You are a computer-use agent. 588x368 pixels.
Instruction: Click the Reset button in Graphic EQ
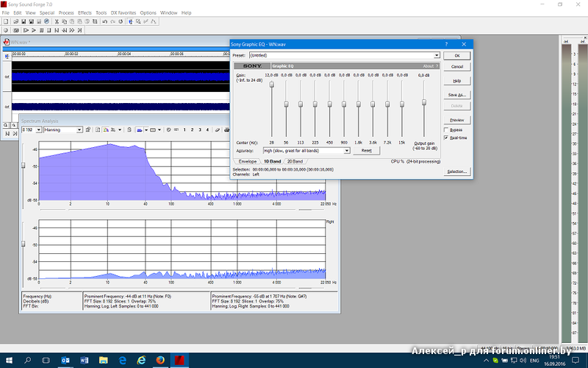pyautogui.click(x=366, y=150)
